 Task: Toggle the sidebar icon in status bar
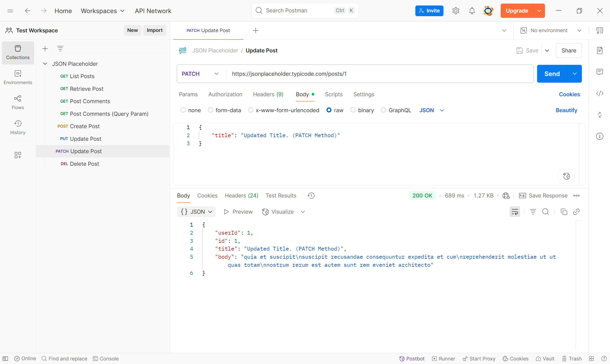click(5, 359)
